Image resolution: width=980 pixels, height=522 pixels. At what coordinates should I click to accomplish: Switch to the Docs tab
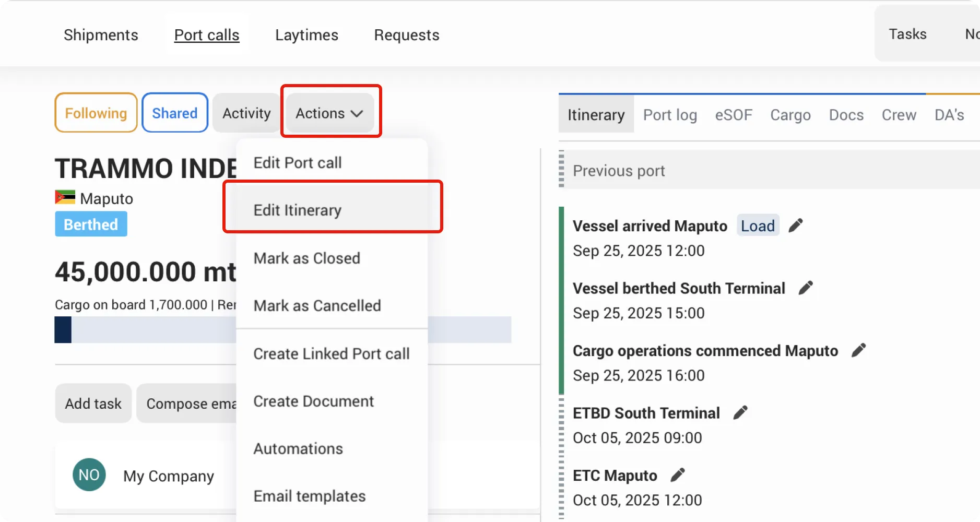pos(846,114)
